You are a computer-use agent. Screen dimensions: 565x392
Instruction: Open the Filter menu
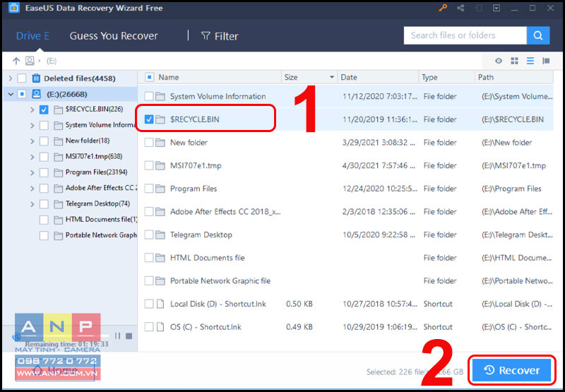[x=220, y=36]
